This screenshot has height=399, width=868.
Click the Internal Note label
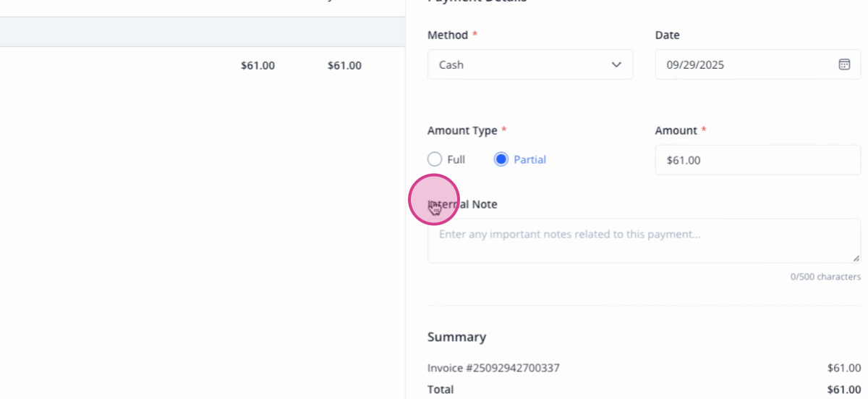tap(462, 204)
